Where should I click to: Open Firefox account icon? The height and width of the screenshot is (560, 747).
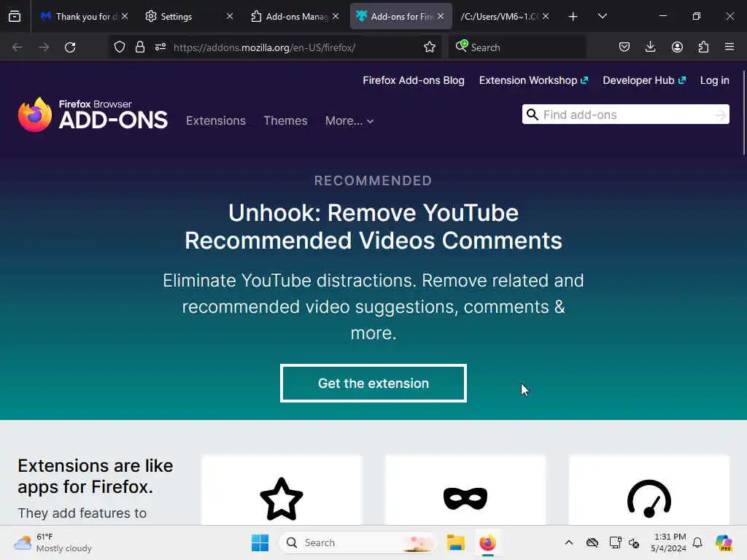(x=677, y=47)
